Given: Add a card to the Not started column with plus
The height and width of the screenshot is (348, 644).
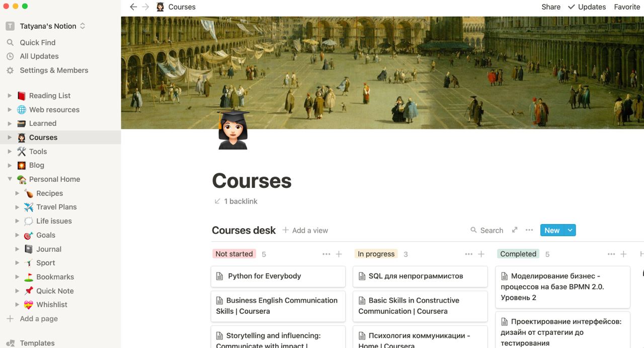Looking at the screenshot, I should pos(339,254).
